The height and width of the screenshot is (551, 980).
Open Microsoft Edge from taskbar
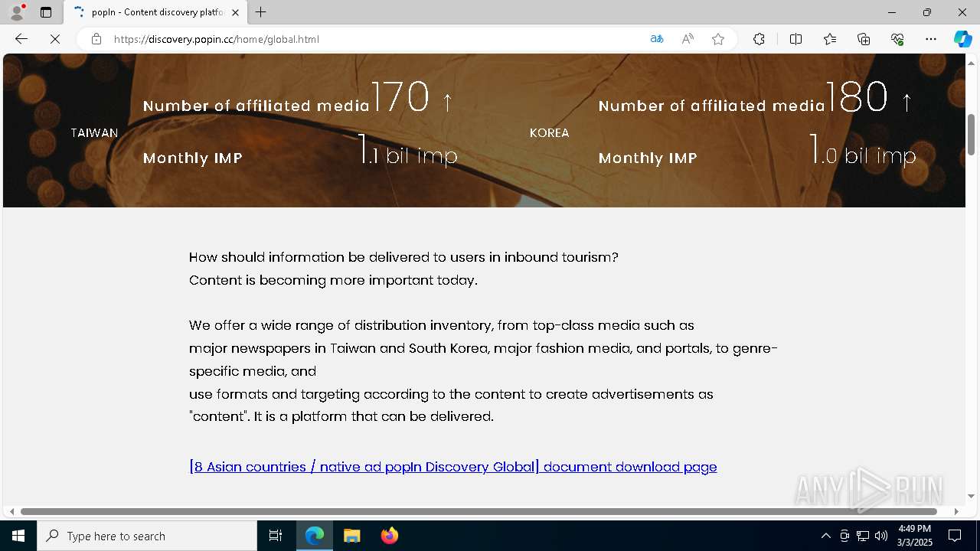pos(315,536)
